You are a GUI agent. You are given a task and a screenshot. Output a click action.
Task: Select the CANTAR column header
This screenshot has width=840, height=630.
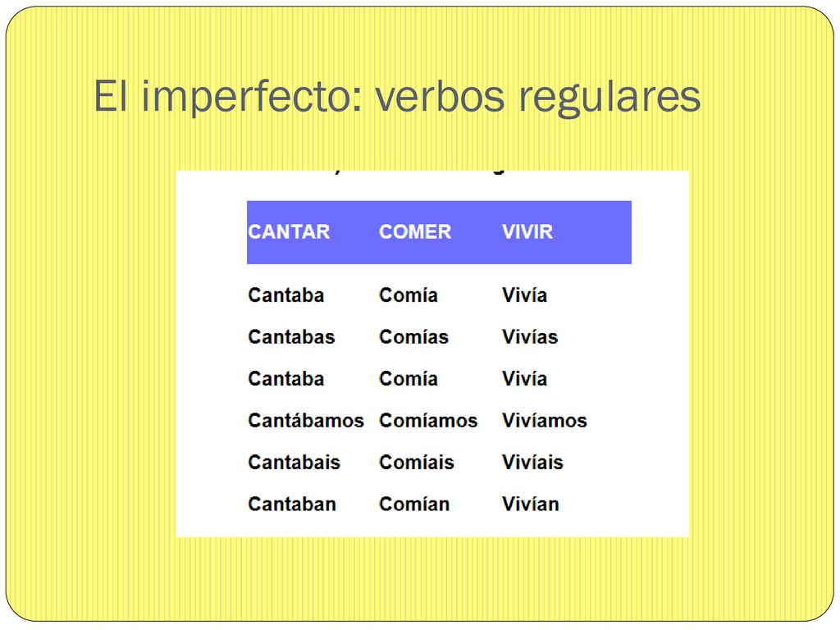(289, 232)
